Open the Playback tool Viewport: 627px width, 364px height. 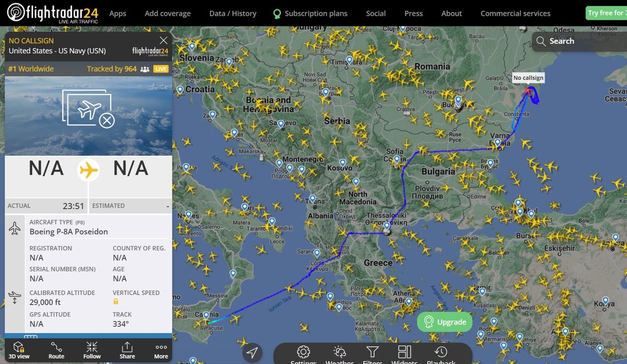441,355
